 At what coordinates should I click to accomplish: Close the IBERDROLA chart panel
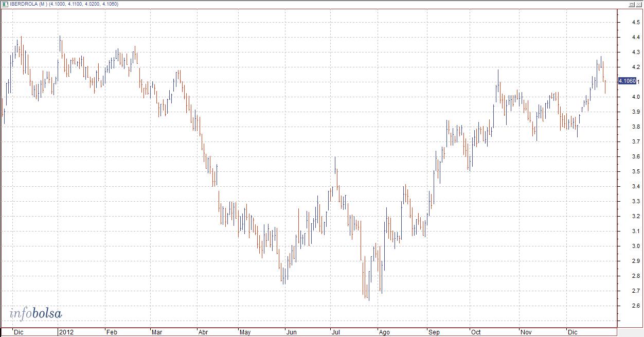[639, 4]
